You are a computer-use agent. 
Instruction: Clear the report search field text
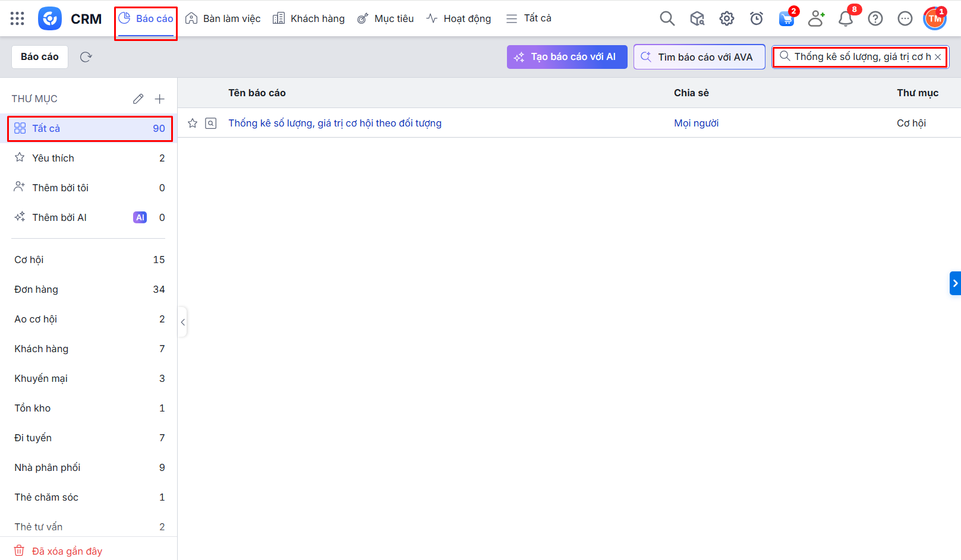938,57
